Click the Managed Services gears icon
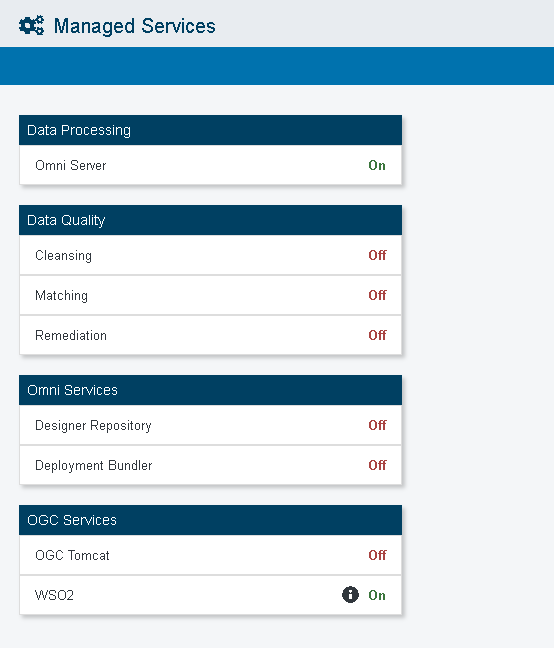Screen dimensions: 554x648 click(x=31, y=26)
